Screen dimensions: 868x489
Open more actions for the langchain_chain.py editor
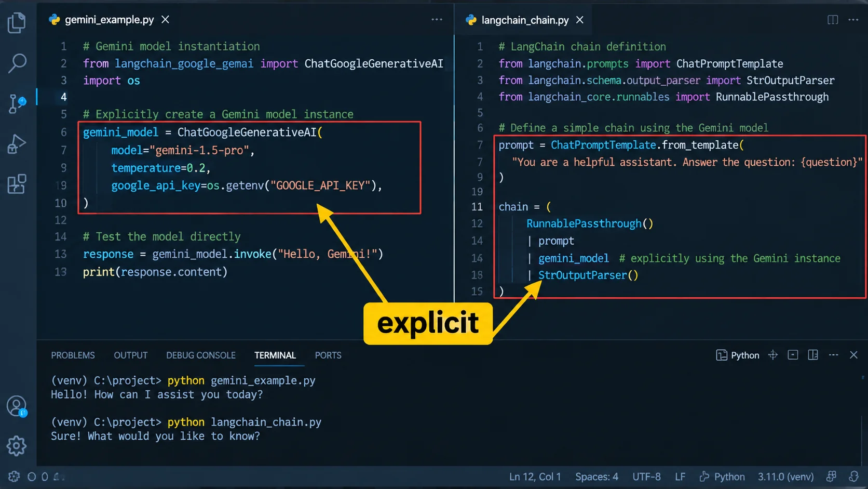pos(853,20)
